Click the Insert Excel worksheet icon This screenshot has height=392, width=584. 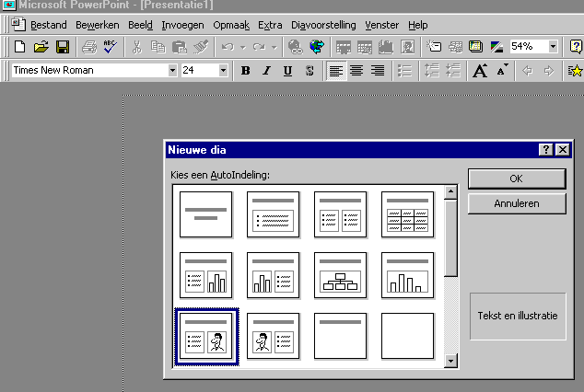click(x=365, y=47)
